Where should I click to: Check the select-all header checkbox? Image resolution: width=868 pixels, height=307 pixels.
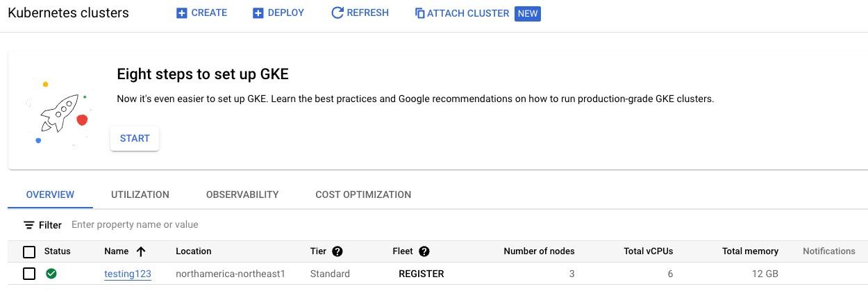(x=29, y=251)
